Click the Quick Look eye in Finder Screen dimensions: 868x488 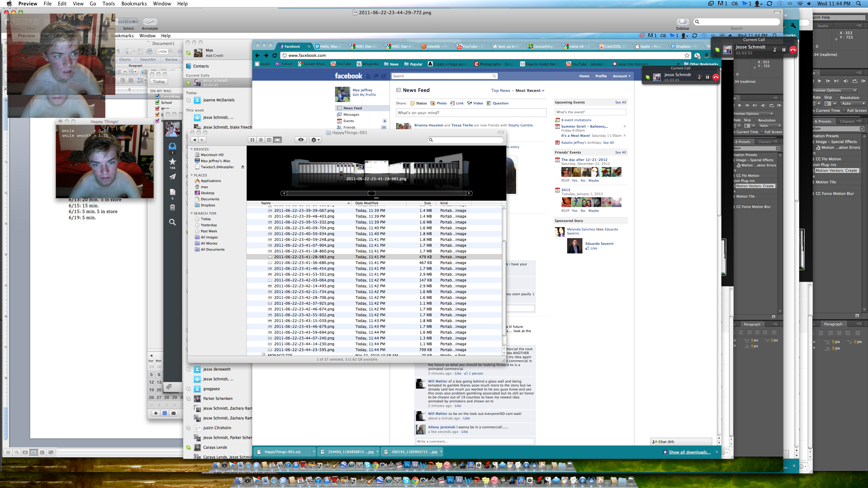click(x=301, y=140)
